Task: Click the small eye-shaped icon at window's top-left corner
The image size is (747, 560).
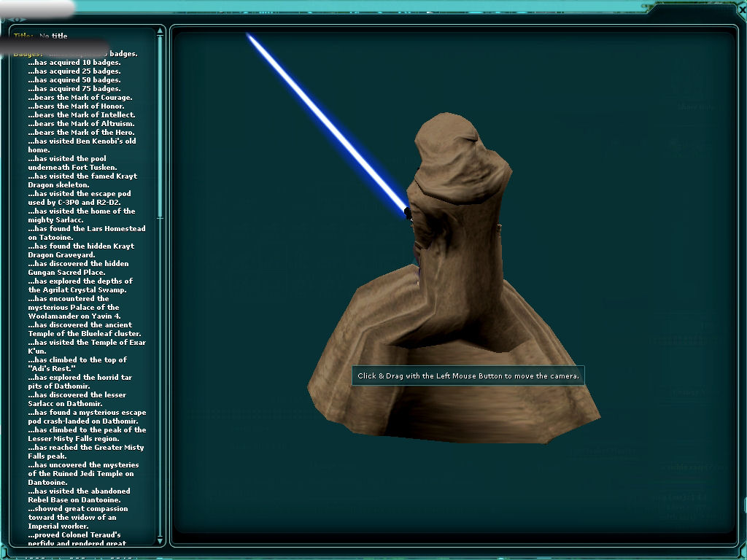Action: point(18,20)
